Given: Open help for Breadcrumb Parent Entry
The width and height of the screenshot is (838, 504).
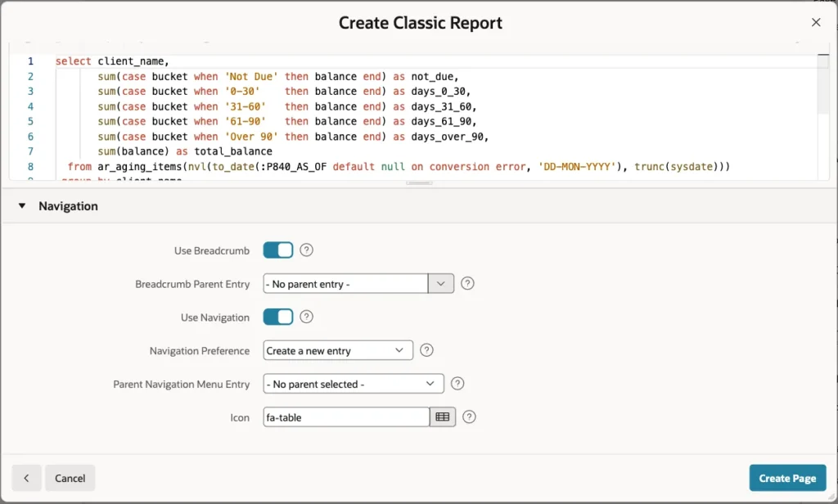Looking at the screenshot, I should pos(467,283).
